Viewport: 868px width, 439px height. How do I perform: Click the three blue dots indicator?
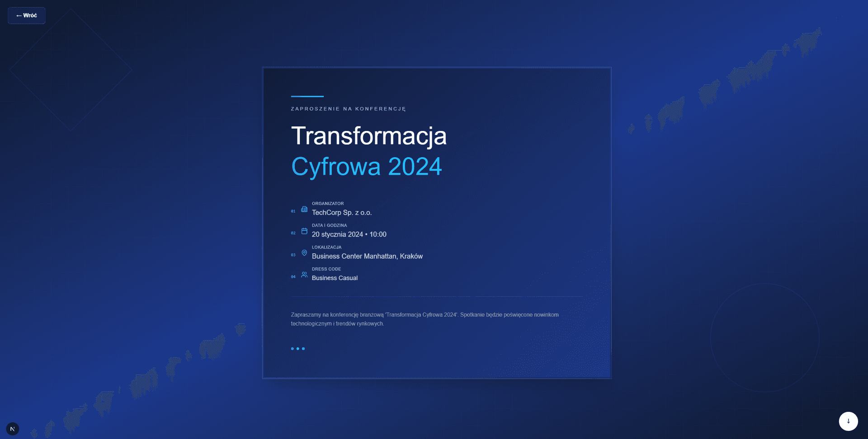(298, 349)
